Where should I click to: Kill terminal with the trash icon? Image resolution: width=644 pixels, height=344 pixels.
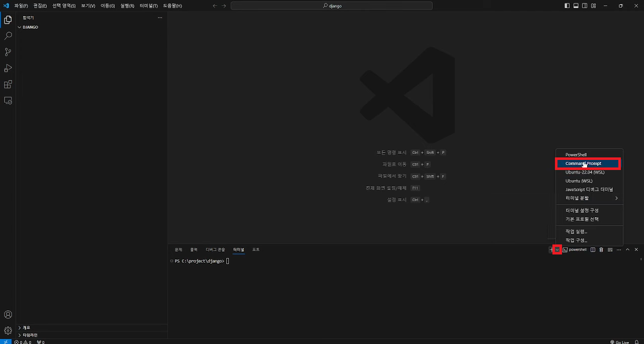point(601,249)
